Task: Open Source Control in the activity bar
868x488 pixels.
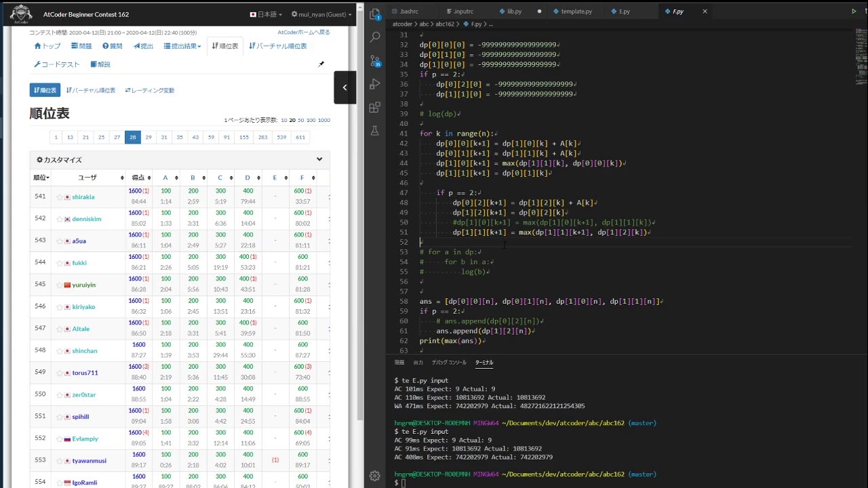Action: pyautogui.click(x=375, y=61)
